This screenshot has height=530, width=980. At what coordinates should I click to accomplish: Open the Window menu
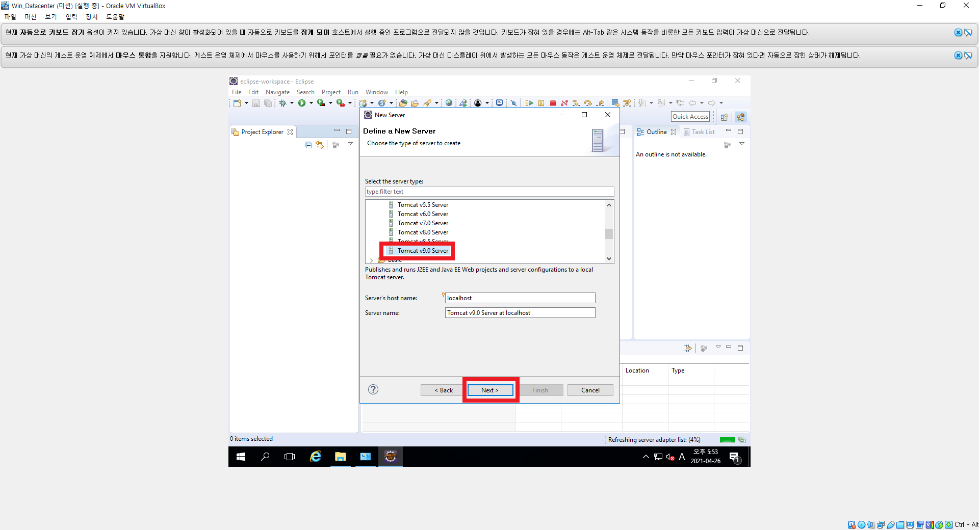(376, 92)
